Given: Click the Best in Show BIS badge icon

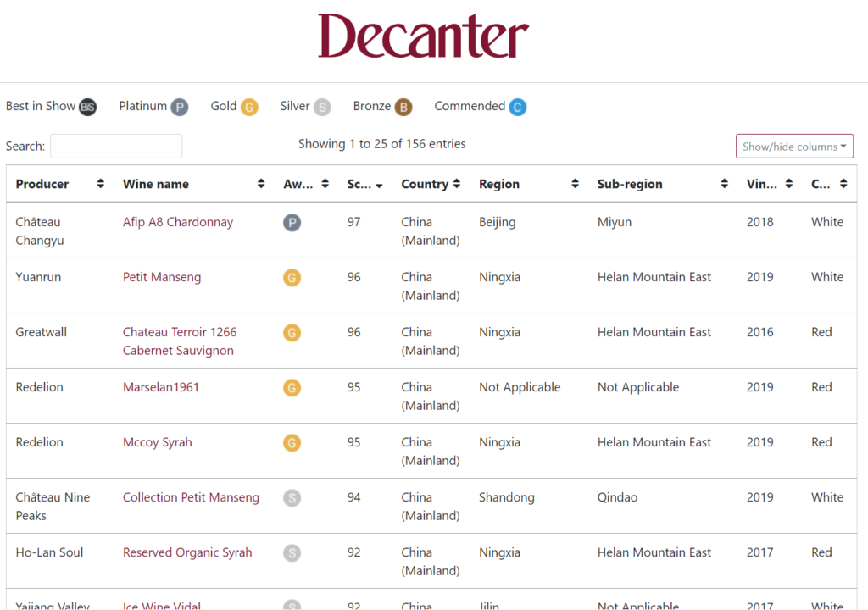Looking at the screenshot, I should tap(88, 108).
